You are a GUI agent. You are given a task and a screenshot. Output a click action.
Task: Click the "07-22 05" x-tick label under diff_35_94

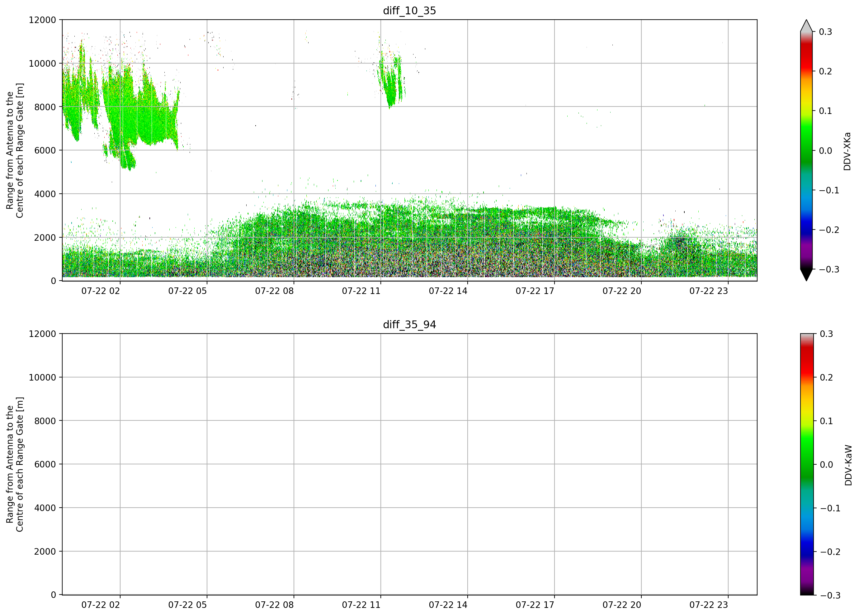click(x=187, y=605)
